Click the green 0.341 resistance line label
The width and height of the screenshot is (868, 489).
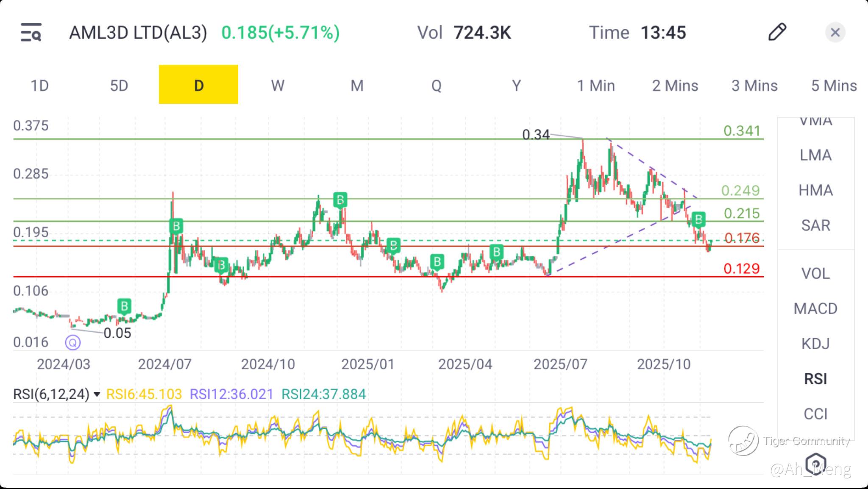742,131
